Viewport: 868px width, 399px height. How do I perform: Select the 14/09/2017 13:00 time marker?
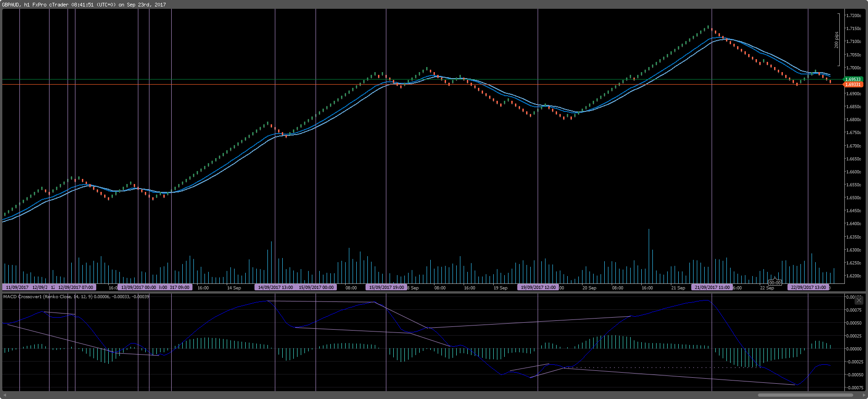(275, 288)
